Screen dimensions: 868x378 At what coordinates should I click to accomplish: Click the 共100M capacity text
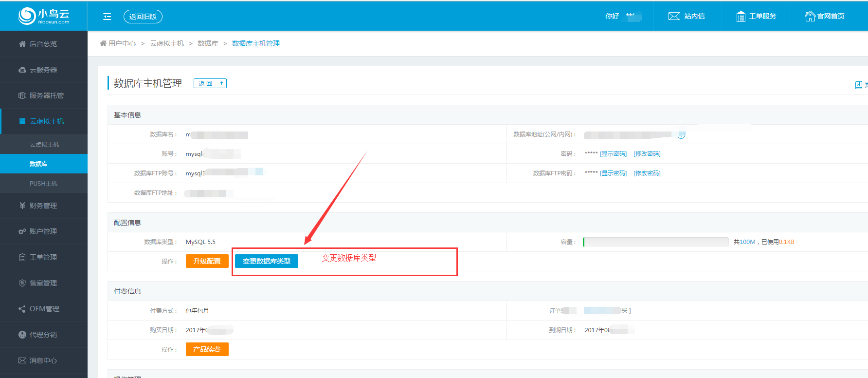click(x=744, y=242)
